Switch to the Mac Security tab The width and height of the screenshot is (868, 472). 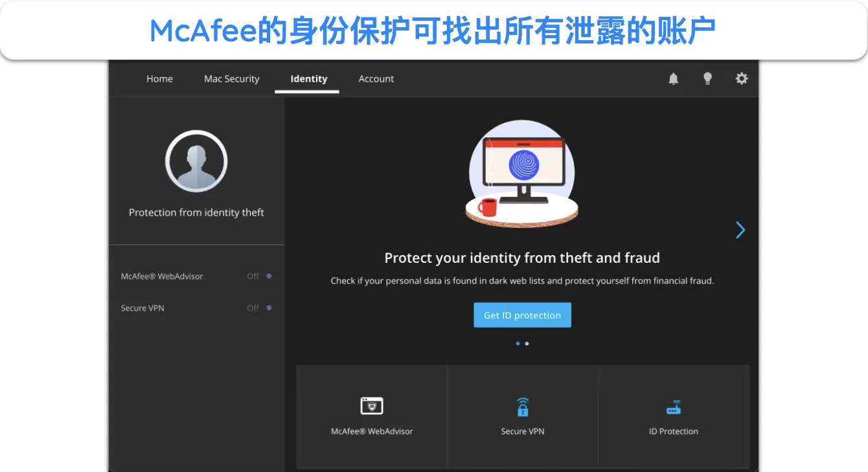click(x=231, y=79)
